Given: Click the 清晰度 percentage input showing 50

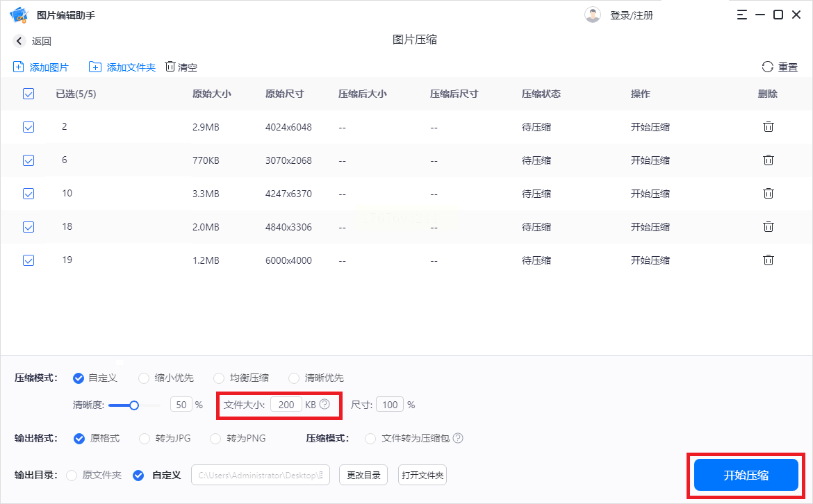Looking at the screenshot, I should pyautogui.click(x=181, y=405).
